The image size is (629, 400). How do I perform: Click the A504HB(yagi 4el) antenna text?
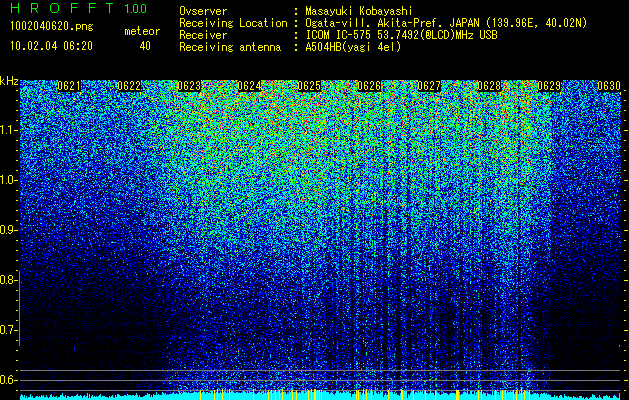353,47
